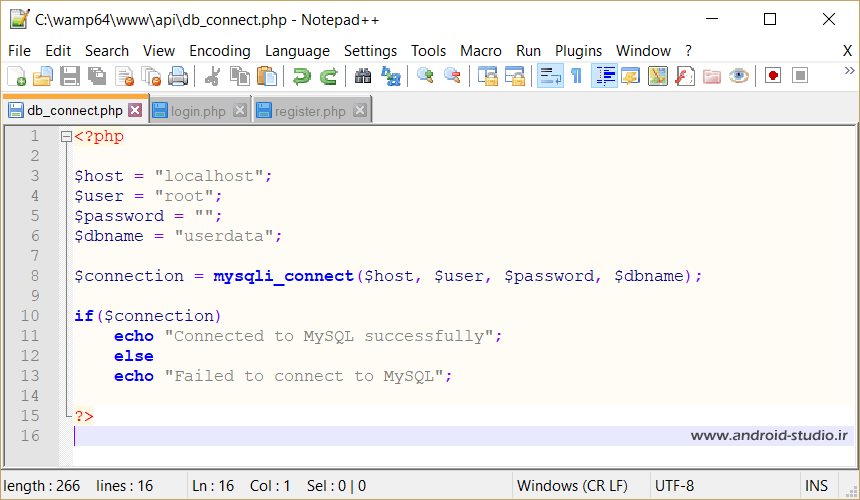Viewport: 860px width, 500px height.
Task: Zoom out using the magnifier minus icon
Action: coord(452,76)
